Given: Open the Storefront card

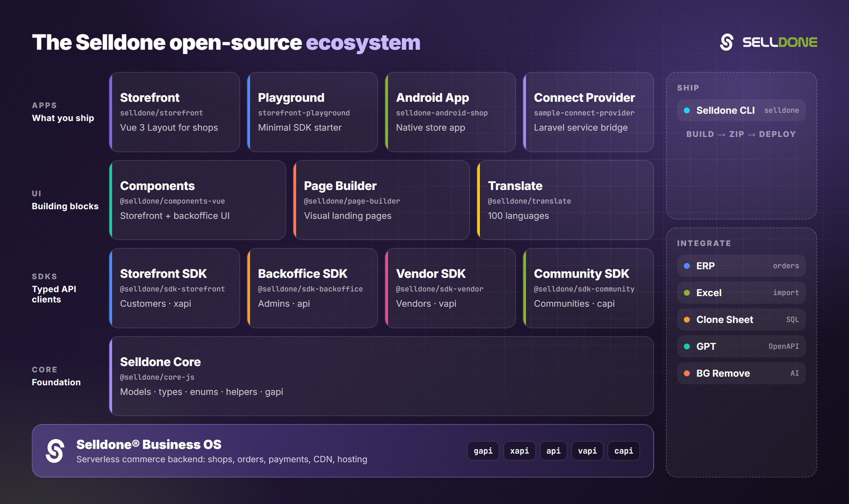Looking at the screenshot, I should 175,112.
